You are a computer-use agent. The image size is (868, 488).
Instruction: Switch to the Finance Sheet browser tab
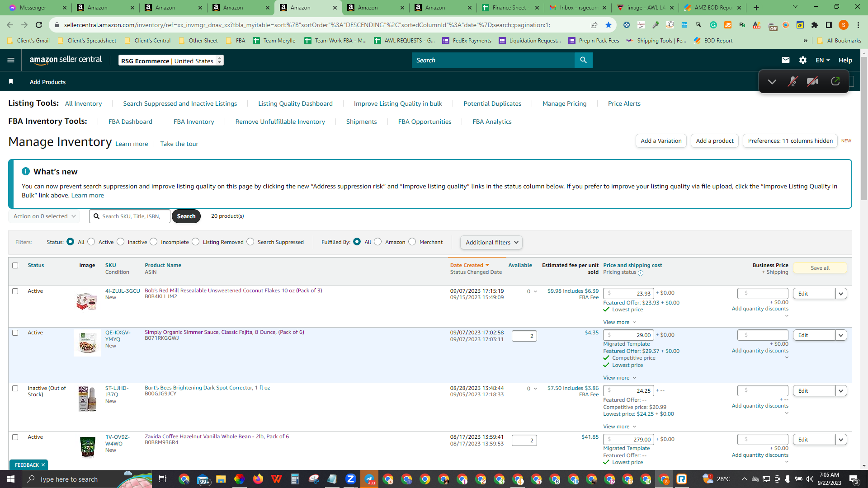pos(509,8)
